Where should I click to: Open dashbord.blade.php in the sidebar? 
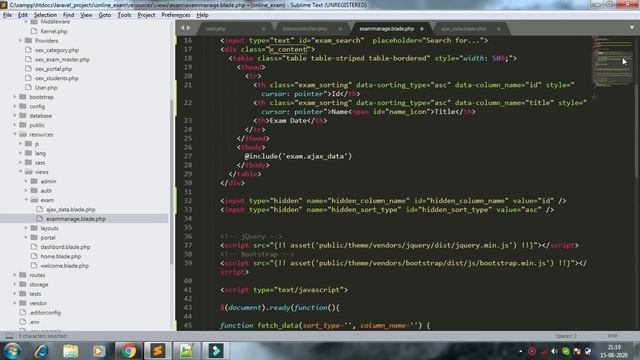pyautogui.click(x=65, y=247)
